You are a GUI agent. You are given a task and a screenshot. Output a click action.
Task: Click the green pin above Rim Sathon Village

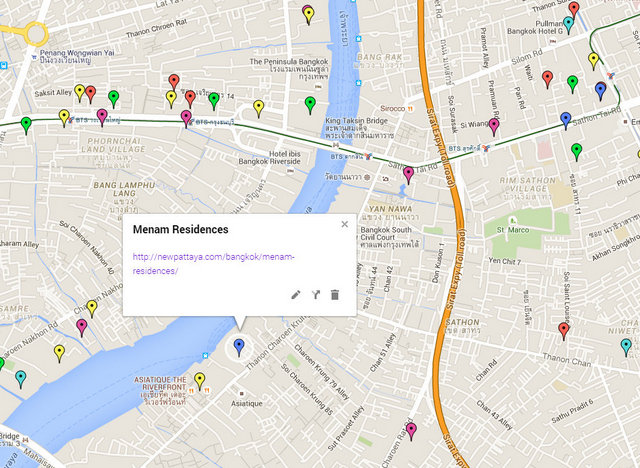pyautogui.click(x=576, y=152)
